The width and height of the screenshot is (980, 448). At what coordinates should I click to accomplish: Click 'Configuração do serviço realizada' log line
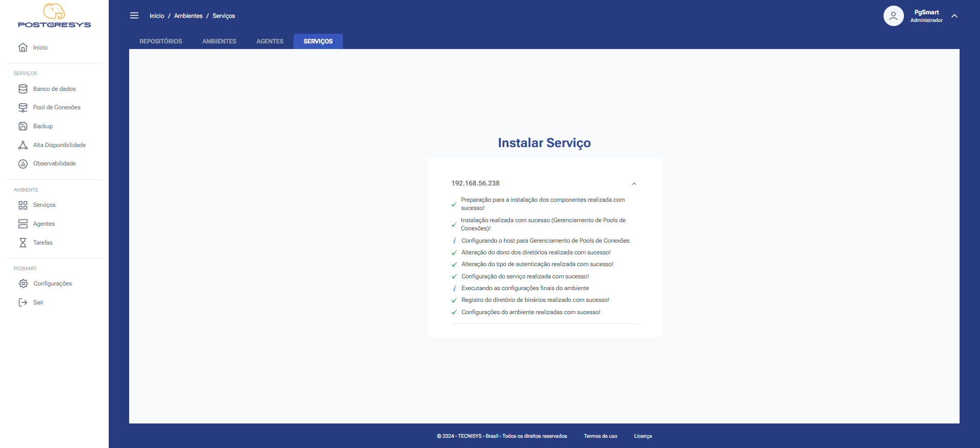tap(525, 276)
